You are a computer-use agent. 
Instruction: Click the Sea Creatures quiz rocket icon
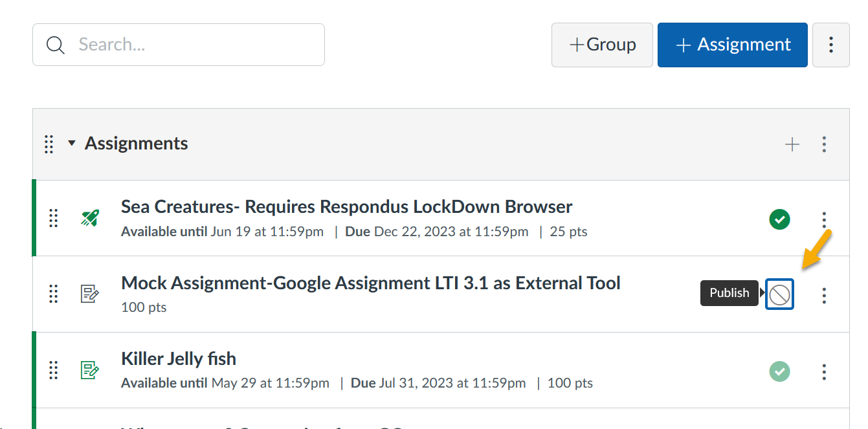pos(90,218)
